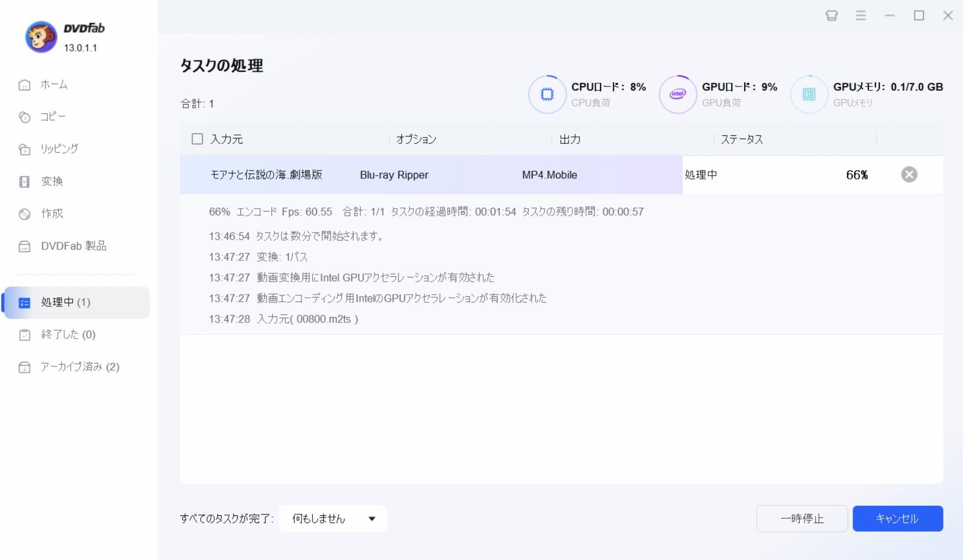Click log line 13:46:54 タスクは数分で開始されます

pyautogui.click(x=297, y=237)
